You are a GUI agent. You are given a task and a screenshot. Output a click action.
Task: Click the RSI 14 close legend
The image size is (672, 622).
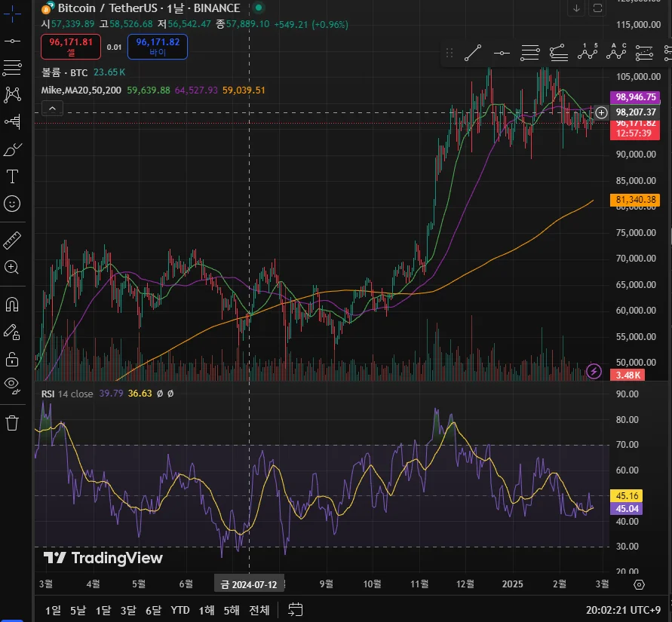[x=67, y=394]
